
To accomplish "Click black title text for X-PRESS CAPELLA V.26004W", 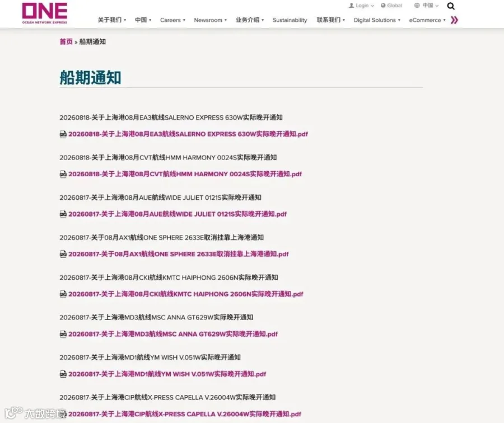I will 167,397.
